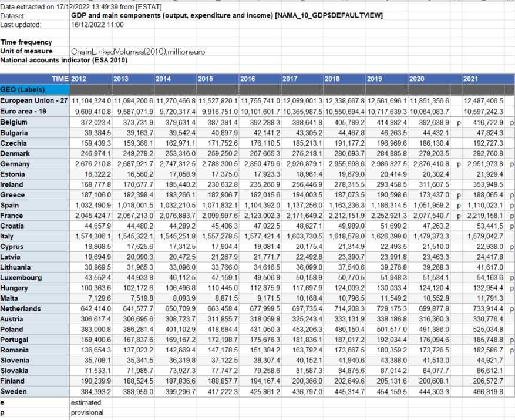Select the European Union - 27 row label
Screen dimensions: 515x420
tap(35, 101)
